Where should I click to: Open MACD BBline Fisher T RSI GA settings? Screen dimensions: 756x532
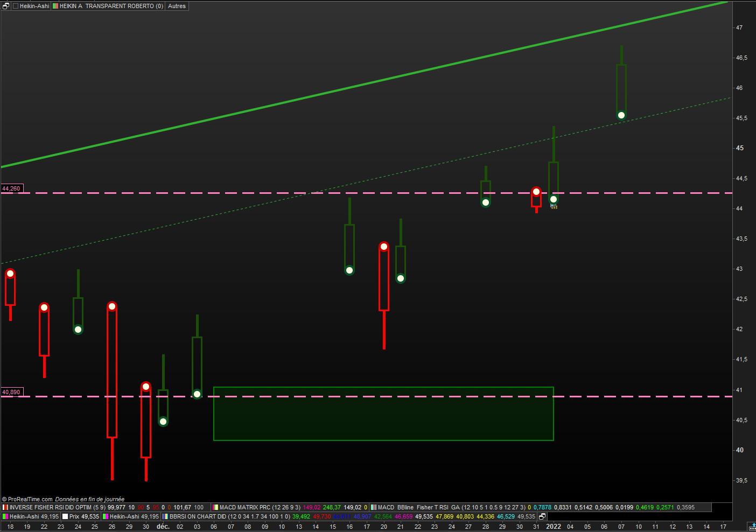coord(452,507)
